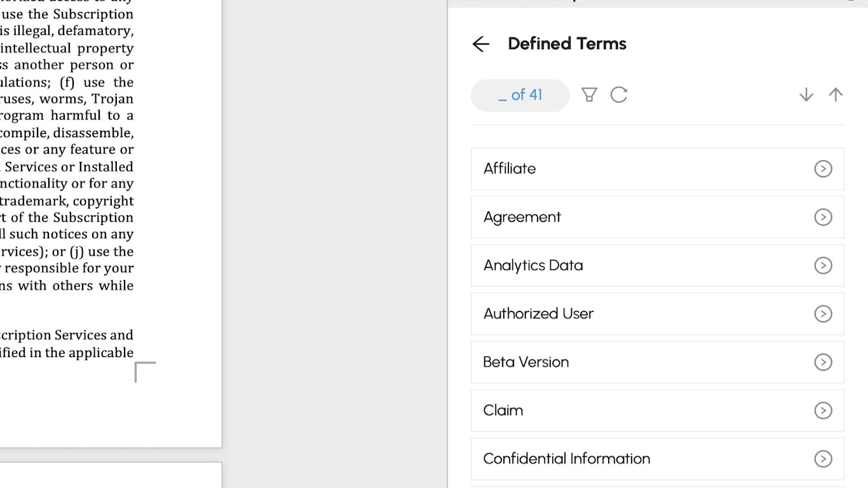Click the Confidential Information term row
868x488 pixels.
(x=567, y=459)
